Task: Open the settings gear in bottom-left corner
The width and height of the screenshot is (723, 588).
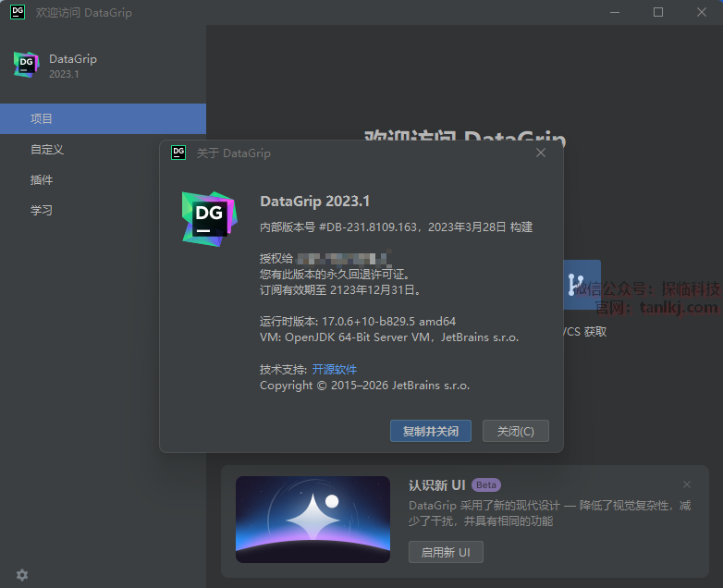Action: [x=22, y=574]
